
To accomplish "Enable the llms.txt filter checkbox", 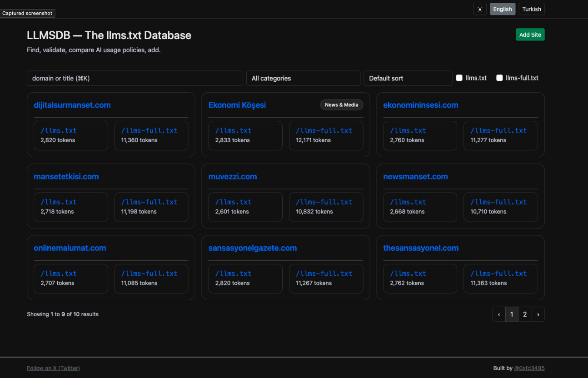I will [459, 78].
